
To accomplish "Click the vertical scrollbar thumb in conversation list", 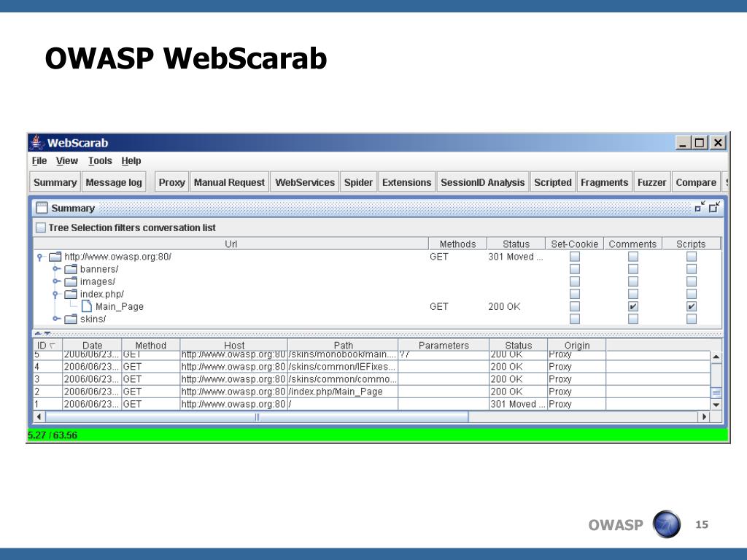I will (x=716, y=393).
